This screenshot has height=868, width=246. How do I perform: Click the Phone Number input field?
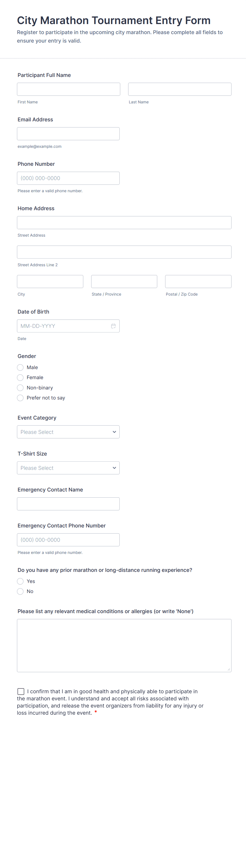68,178
